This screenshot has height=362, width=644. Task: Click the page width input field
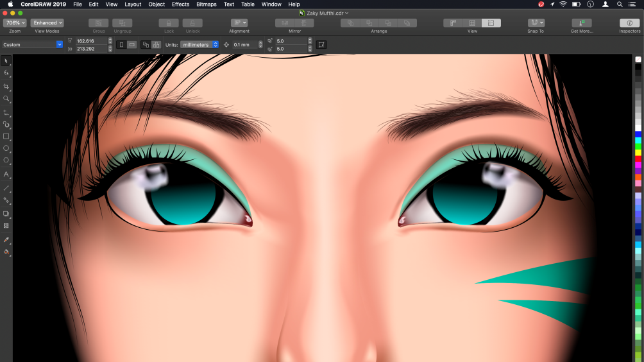90,41
